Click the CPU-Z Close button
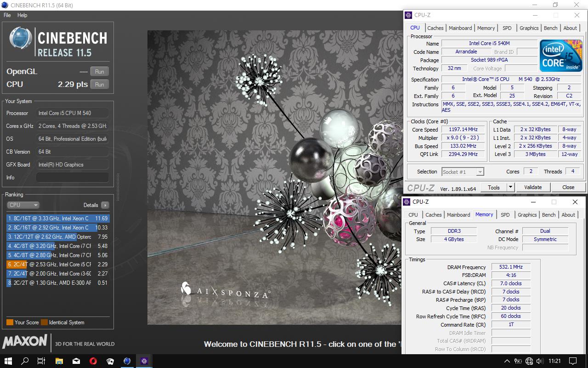588x368 pixels. click(x=568, y=187)
